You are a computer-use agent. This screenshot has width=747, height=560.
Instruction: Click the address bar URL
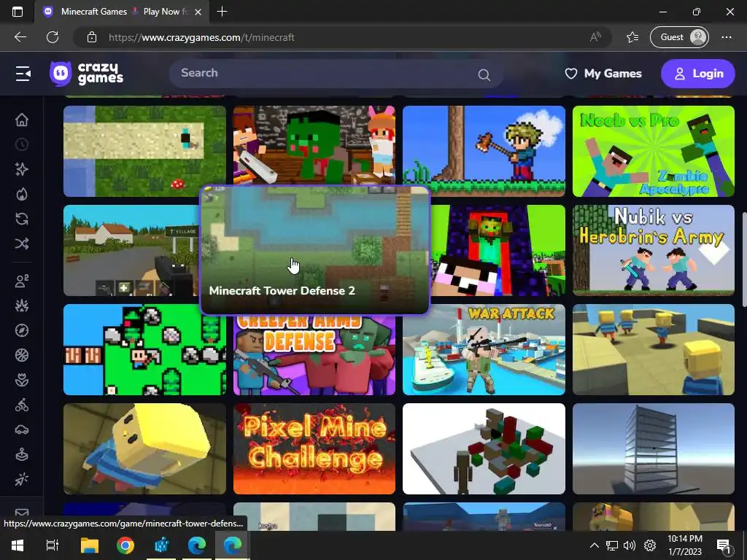click(201, 37)
